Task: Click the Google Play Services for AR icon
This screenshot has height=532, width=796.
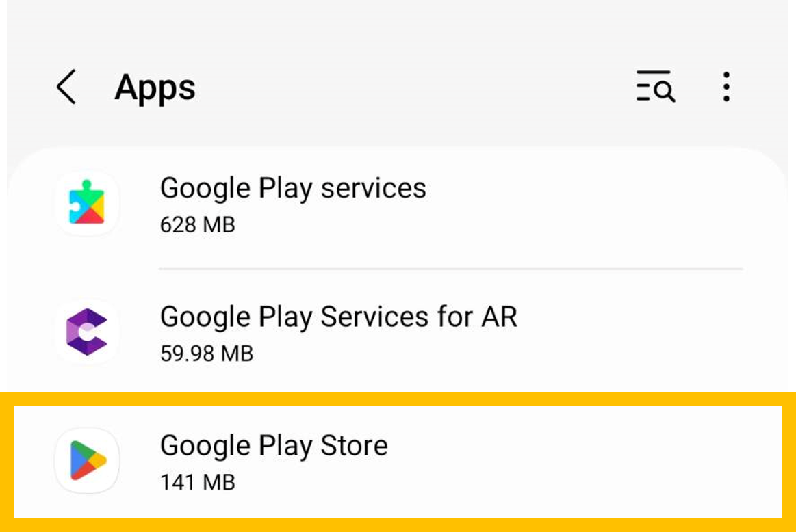Action: coord(87,332)
